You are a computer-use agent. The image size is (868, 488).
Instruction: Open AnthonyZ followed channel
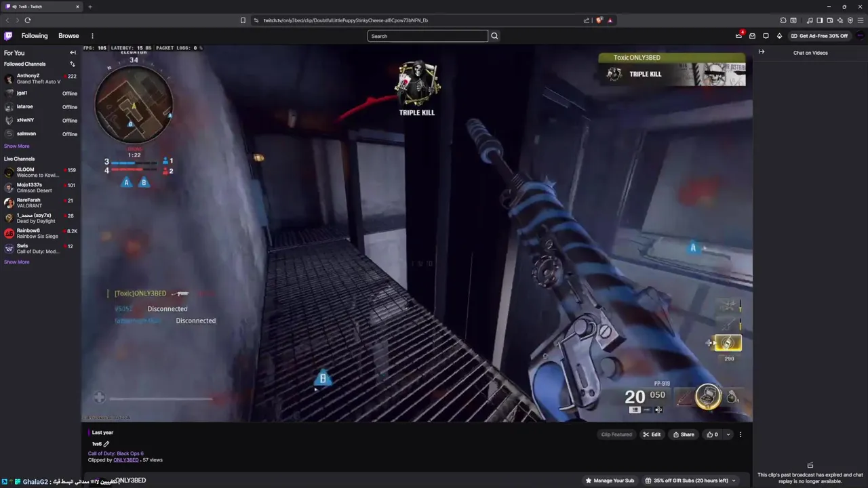click(x=39, y=79)
